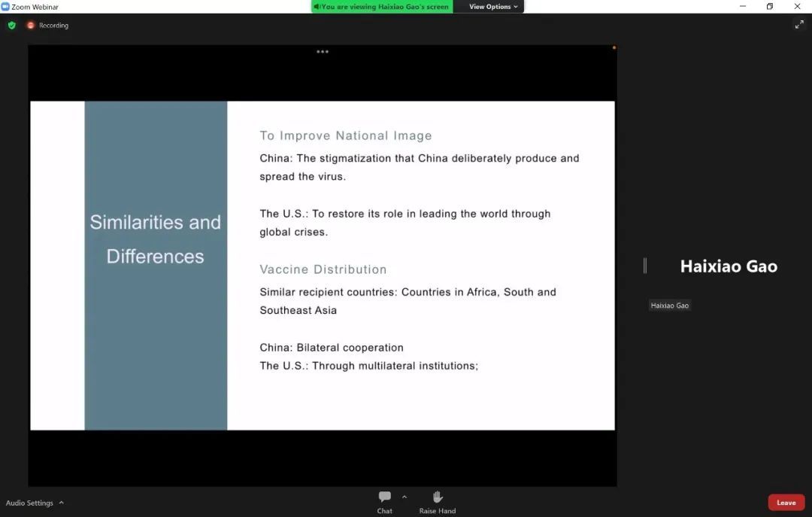
Task: Click 'China: Bilateral cooperation' line
Action: (x=332, y=348)
